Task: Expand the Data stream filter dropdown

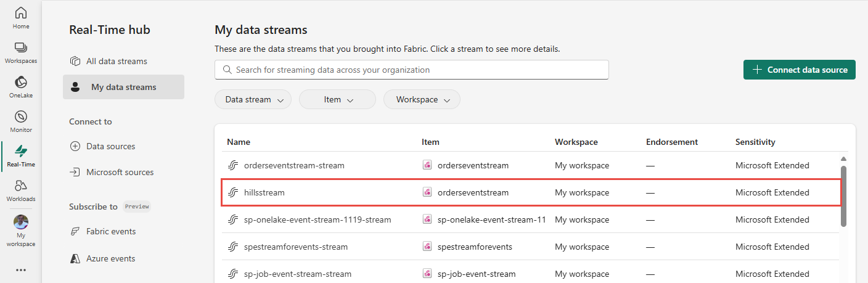Action: pyautogui.click(x=253, y=99)
